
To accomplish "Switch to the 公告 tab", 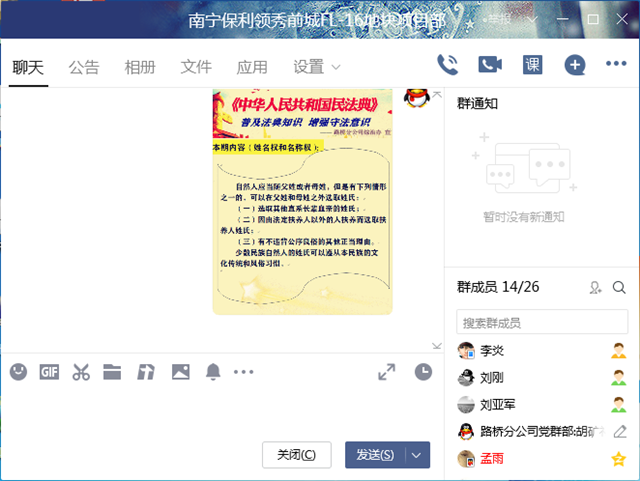I will (x=84, y=67).
